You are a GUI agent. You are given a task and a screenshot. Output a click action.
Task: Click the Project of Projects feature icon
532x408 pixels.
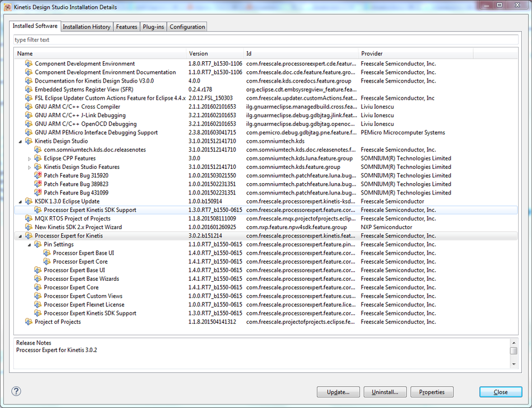[29, 322]
